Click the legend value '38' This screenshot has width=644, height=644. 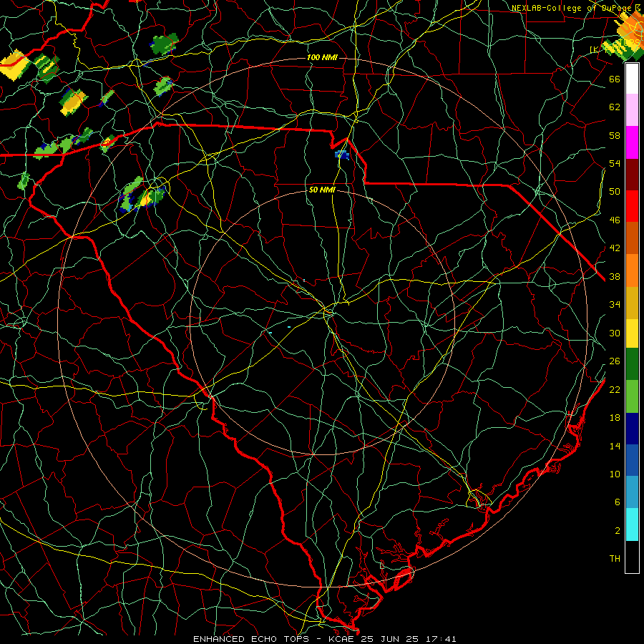click(x=615, y=276)
